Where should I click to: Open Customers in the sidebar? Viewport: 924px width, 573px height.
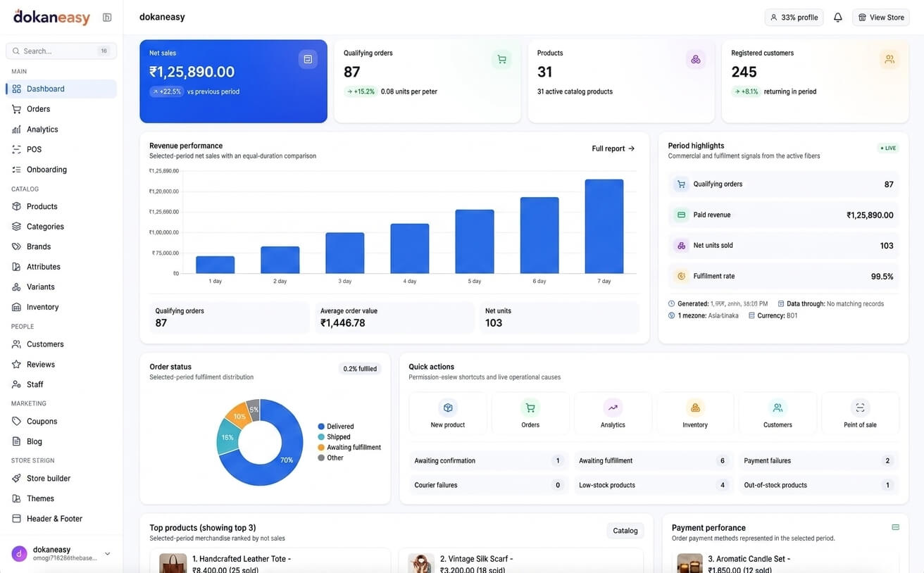pos(61,344)
